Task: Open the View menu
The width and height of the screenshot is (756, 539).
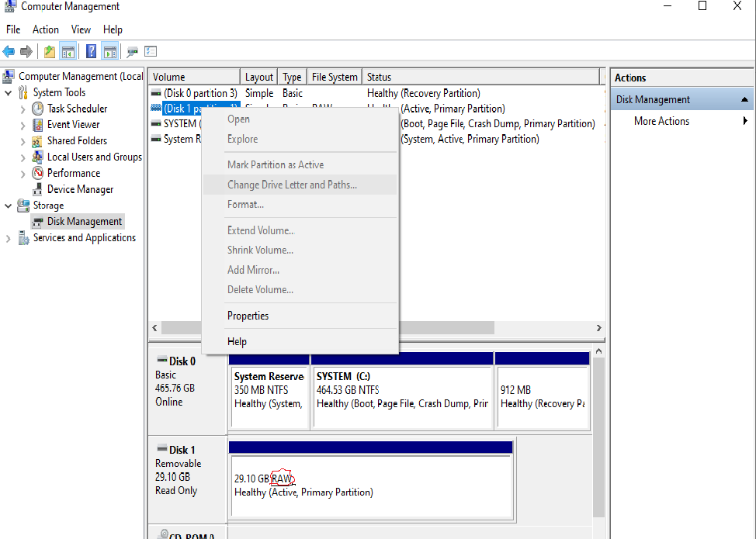Action: 81,30
